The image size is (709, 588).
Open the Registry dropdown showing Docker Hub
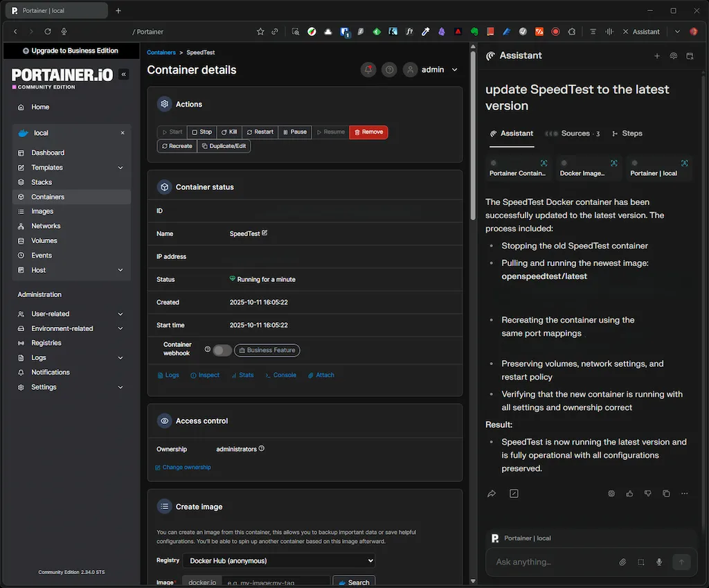279,560
